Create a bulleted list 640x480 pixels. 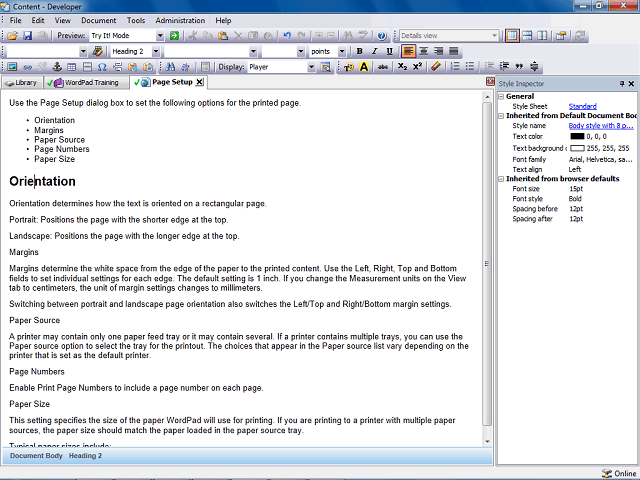click(470, 67)
